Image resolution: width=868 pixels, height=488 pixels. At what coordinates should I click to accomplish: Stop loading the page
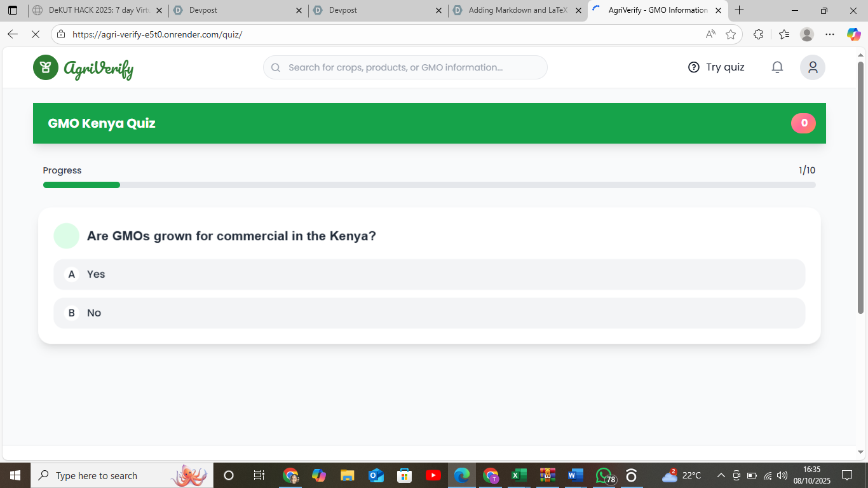(x=36, y=34)
